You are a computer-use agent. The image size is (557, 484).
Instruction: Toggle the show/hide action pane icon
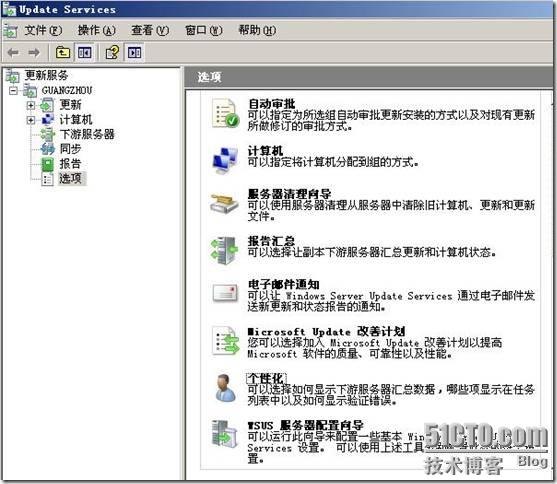135,53
